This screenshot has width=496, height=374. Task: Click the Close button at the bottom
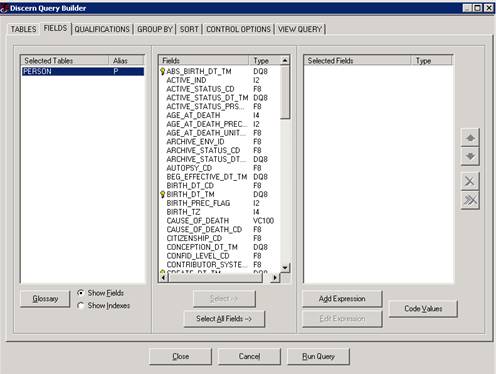click(x=180, y=356)
